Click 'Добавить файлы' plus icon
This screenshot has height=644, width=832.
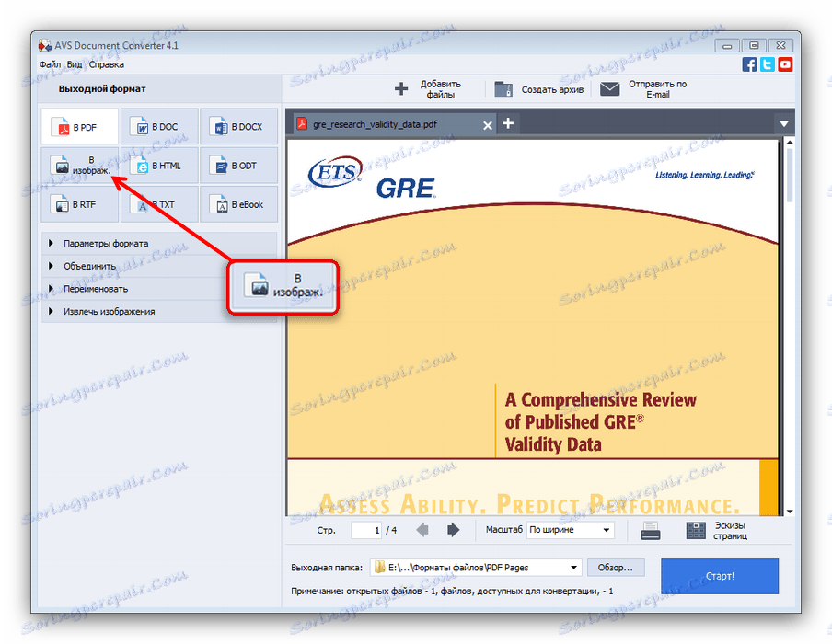(x=401, y=88)
